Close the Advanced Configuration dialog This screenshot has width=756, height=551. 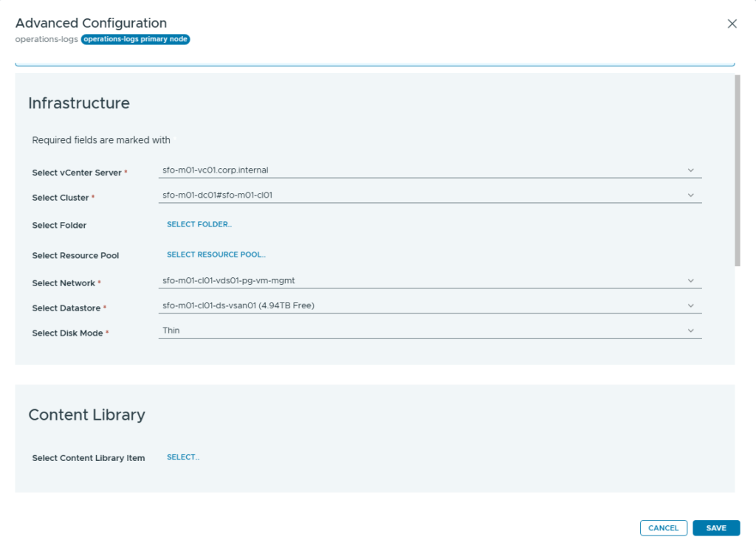[x=732, y=24]
